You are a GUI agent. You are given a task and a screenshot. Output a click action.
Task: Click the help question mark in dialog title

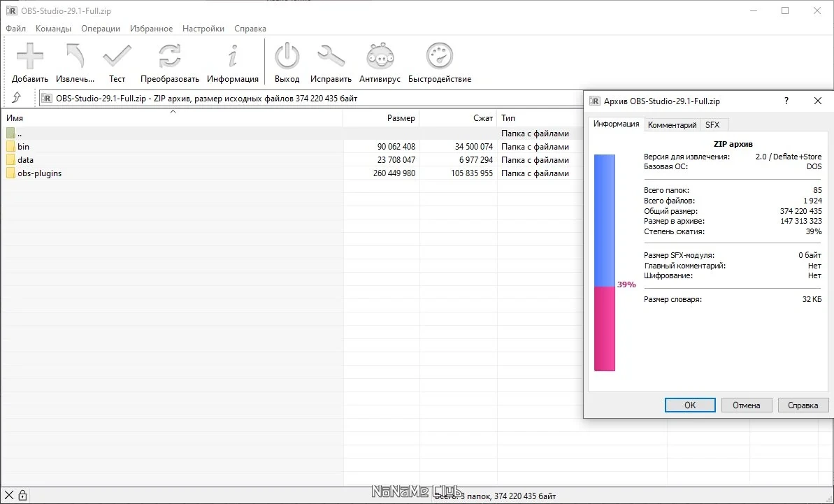pyautogui.click(x=786, y=101)
